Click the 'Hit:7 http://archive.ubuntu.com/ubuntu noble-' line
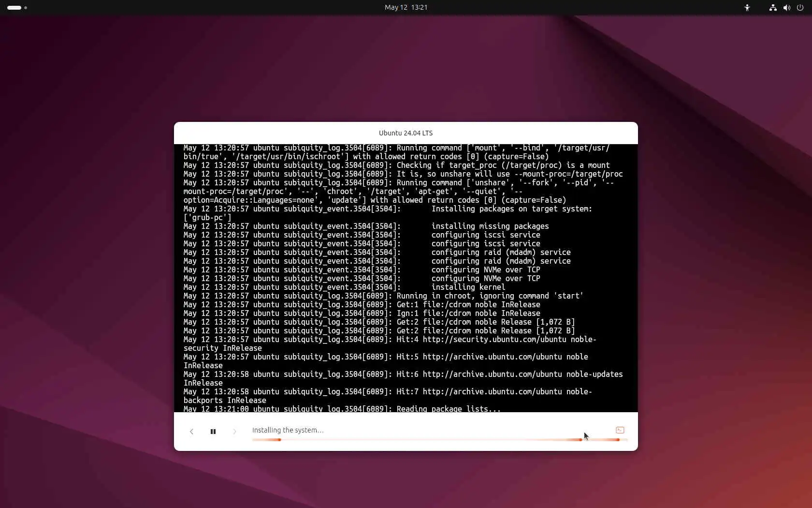The height and width of the screenshot is (508, 812). (388, 391)
